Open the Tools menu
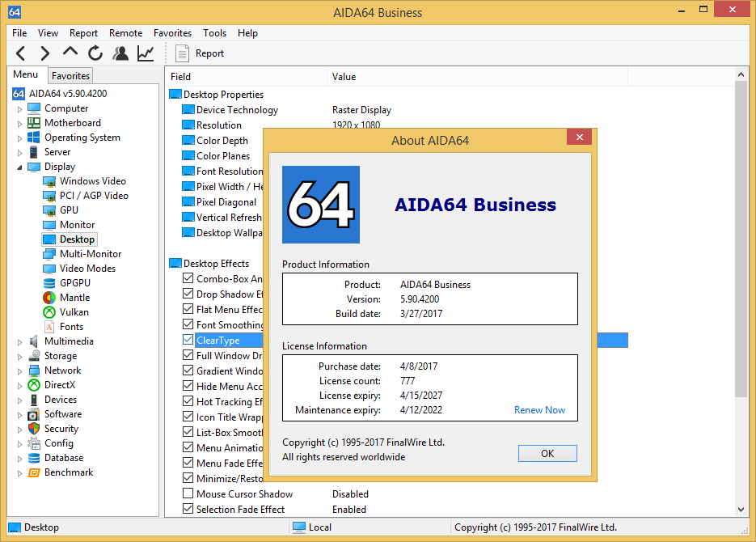Viewport: 756px width, 542px height. [x=214, y=33]
